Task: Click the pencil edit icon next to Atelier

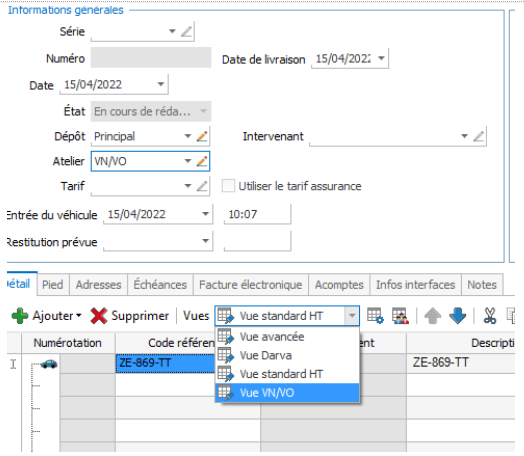Action: 202,161
